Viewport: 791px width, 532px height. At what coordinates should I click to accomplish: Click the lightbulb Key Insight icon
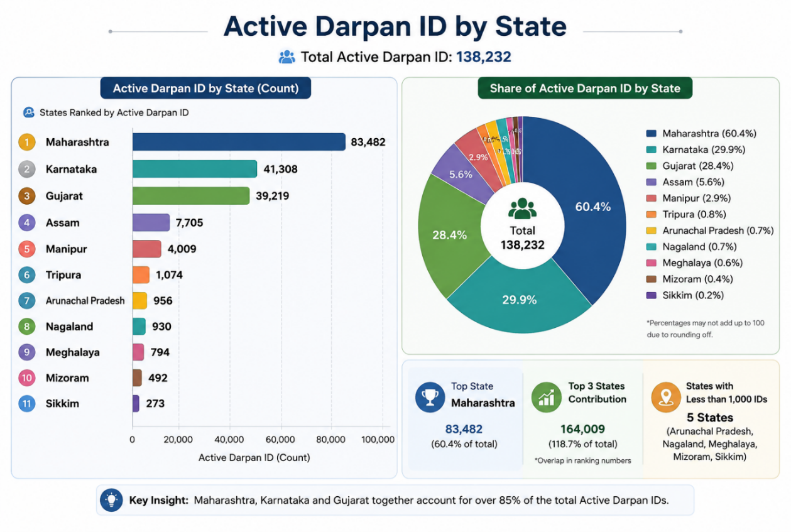click(112, 500)
